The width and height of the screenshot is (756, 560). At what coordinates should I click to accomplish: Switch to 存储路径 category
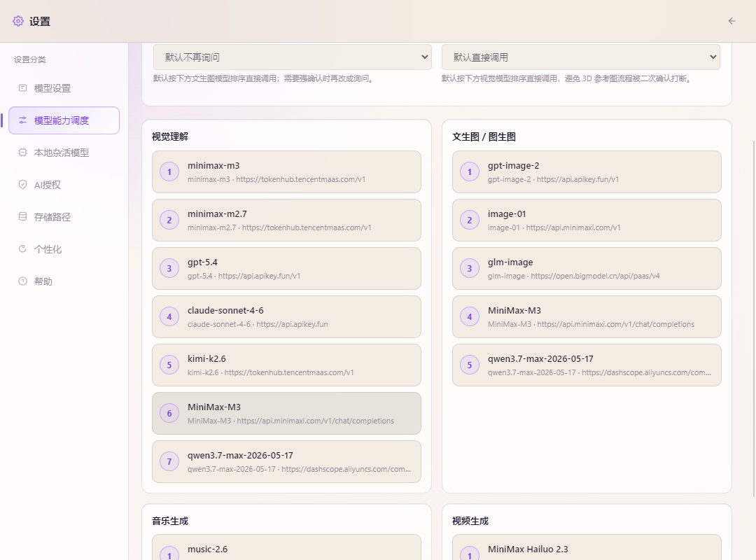64,217
